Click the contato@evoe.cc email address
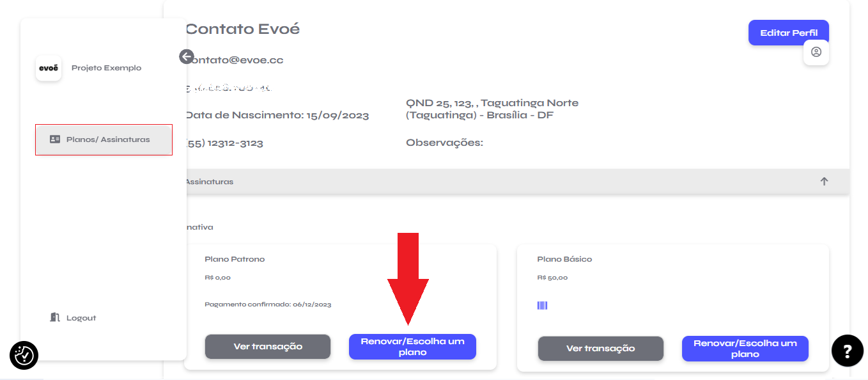 coord(235,60)
